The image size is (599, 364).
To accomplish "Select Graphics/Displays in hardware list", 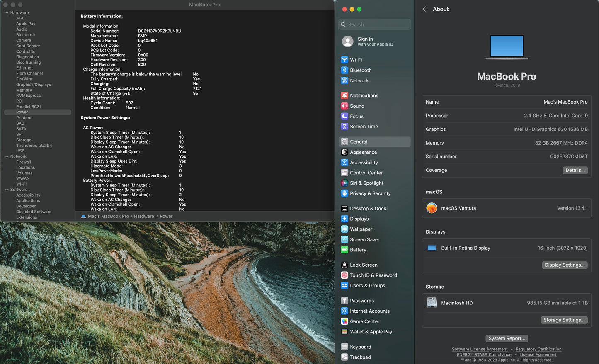I will (x=34, y=84).
